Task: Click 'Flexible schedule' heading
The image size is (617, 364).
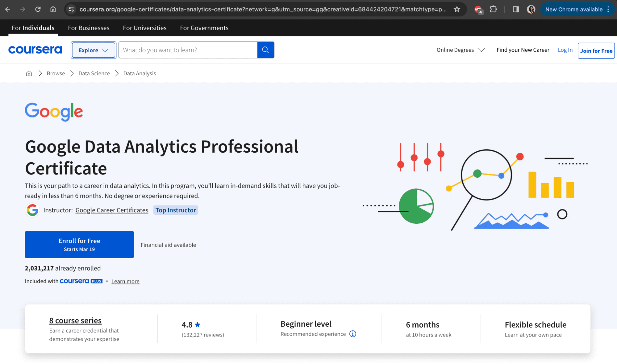Action: pyautogui.click(x=536, y=325)
